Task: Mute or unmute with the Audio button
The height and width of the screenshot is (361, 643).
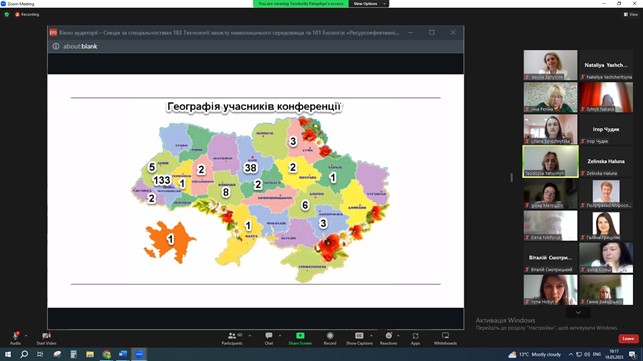Action: (x=15, y=338)
